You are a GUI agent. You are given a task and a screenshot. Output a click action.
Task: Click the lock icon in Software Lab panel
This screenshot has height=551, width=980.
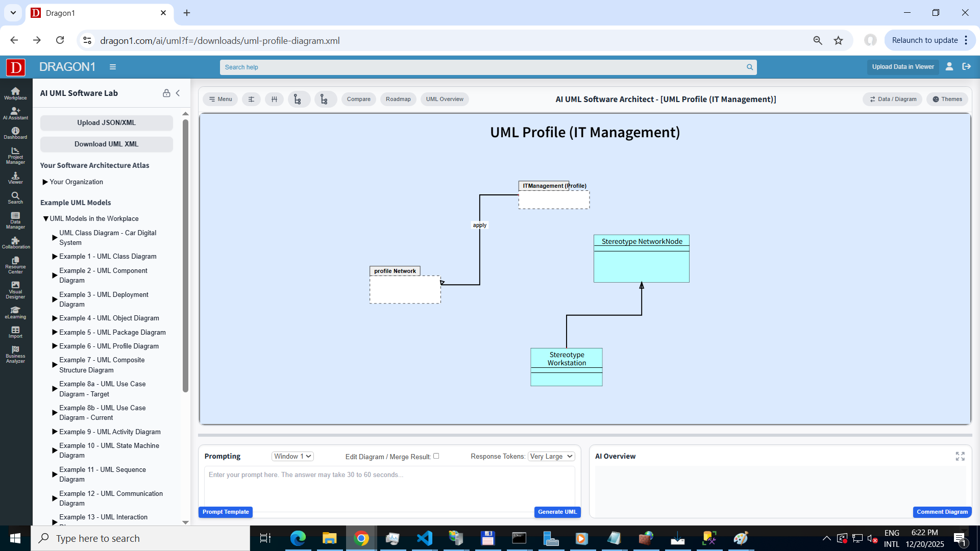pos(166,93)
